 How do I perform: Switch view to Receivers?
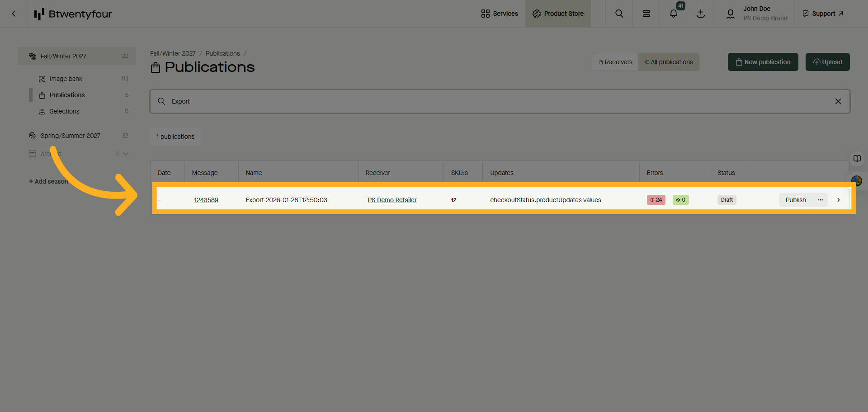(x=615, y=62)
